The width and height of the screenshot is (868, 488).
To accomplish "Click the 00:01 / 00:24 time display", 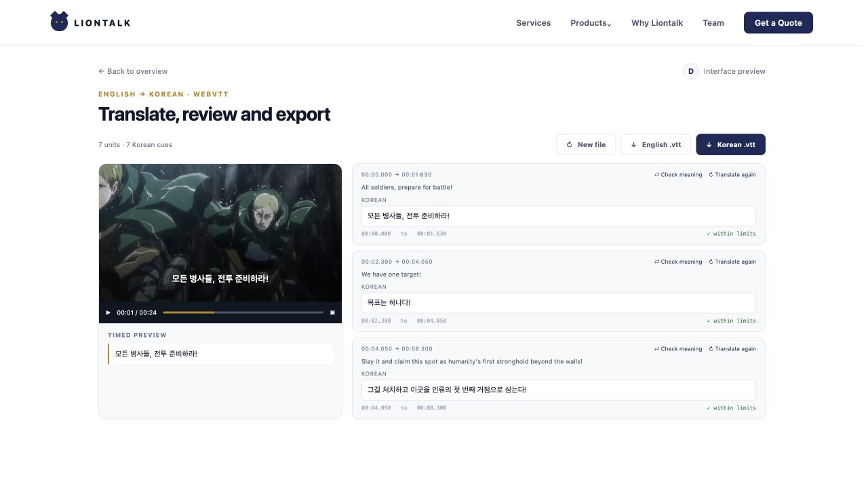I will pyautogui.click(x=137, y=312).
